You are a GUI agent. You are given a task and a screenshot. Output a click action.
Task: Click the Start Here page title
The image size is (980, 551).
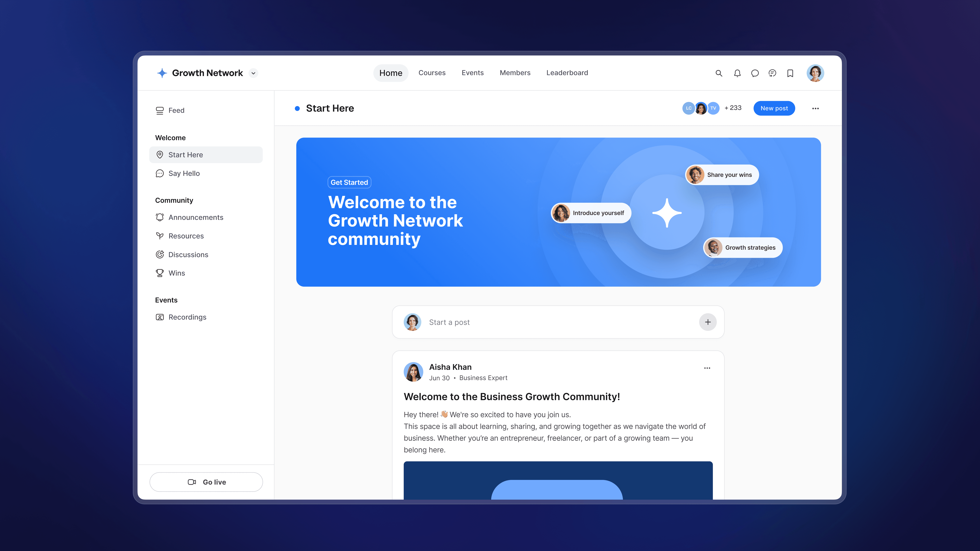330,108
